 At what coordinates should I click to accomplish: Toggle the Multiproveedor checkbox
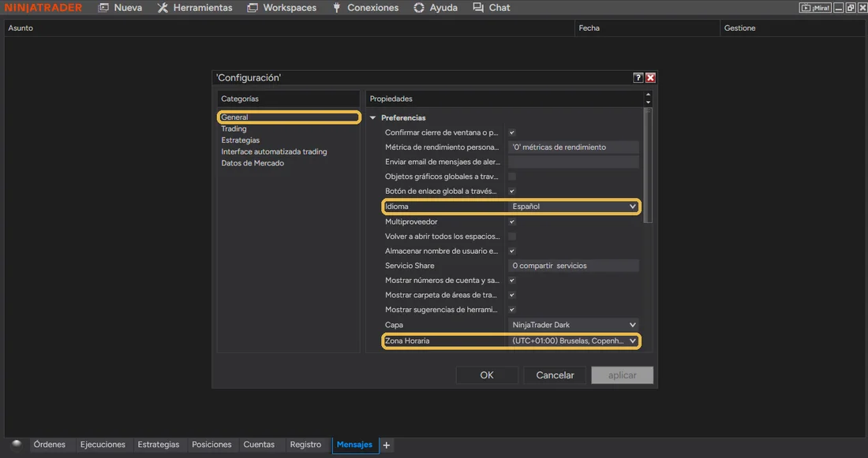click(x=512, y=222)
